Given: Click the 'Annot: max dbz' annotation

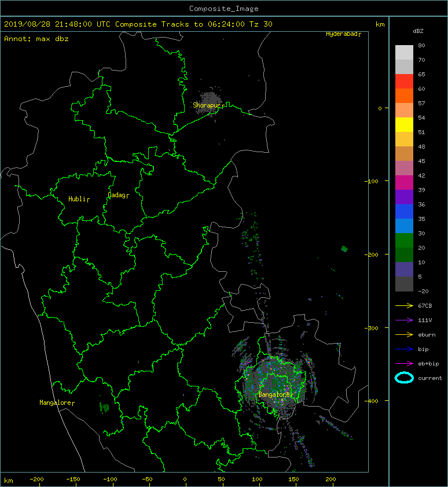Looking at the screenshot, I should (36, 39).
